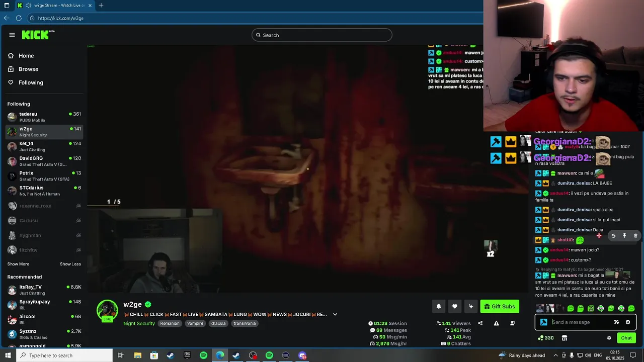Click the moderator hammer icon in message box
This screenshot has height=362, width=644.
pos(543,322)
